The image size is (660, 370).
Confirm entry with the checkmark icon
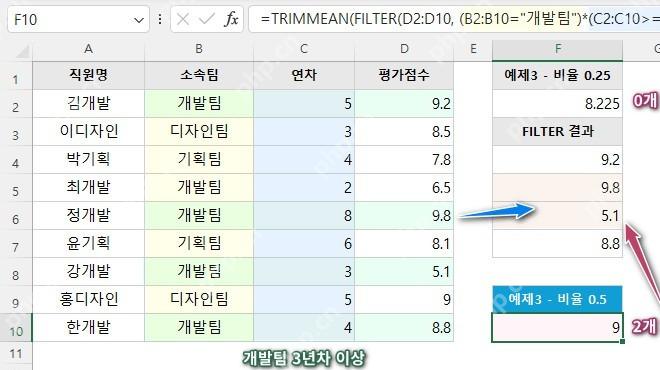tap(206, 19)
